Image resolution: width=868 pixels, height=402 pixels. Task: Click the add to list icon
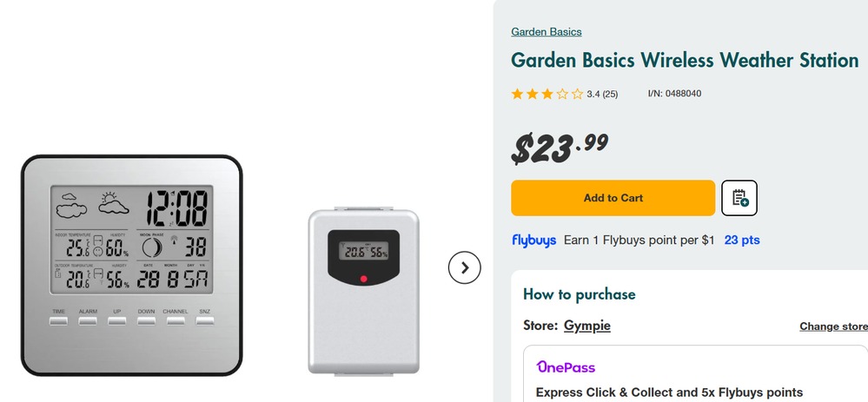point(739,198)
